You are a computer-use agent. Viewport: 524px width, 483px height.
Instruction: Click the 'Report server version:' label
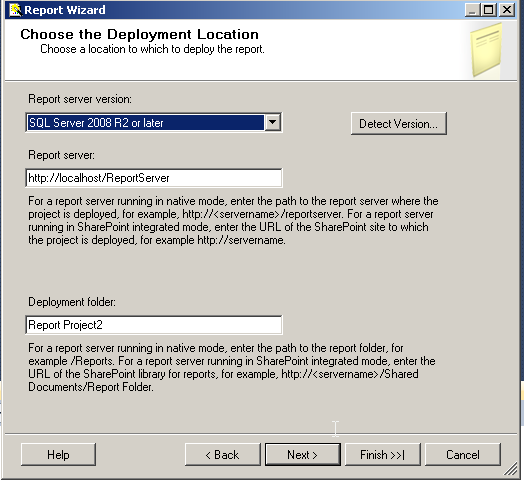(80, 99)
